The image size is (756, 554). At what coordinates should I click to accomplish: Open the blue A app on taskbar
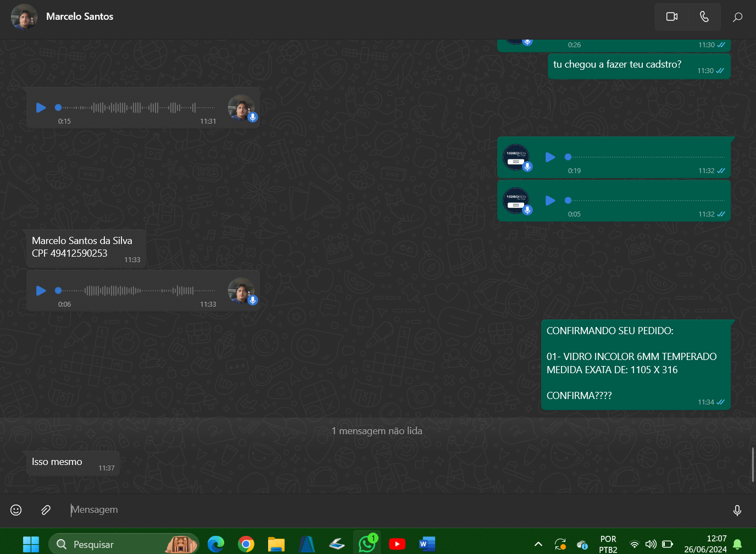click(x=307, y=544)
